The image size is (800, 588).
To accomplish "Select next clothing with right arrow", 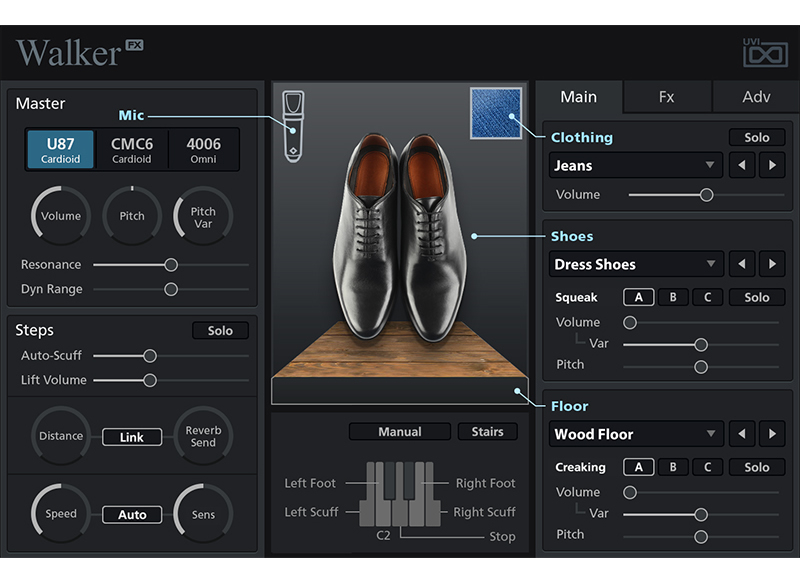I will point(772,165).
